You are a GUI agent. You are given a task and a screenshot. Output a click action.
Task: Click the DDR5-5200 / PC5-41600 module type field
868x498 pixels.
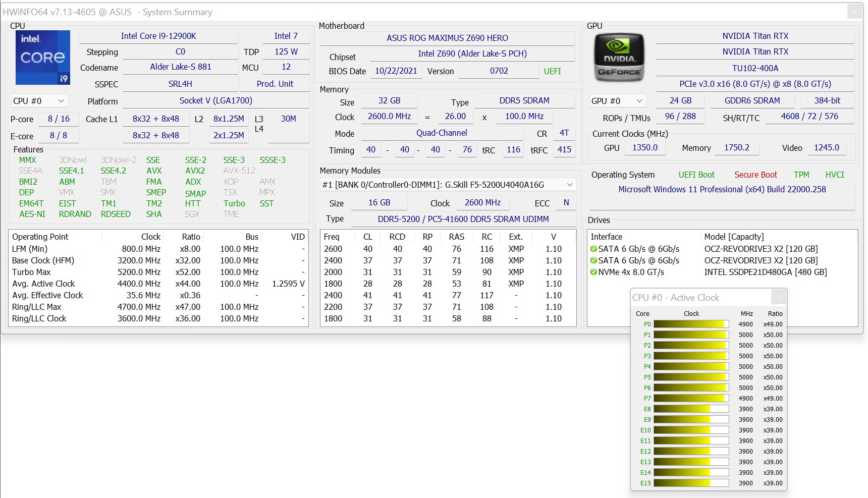(x=463, y=219)
